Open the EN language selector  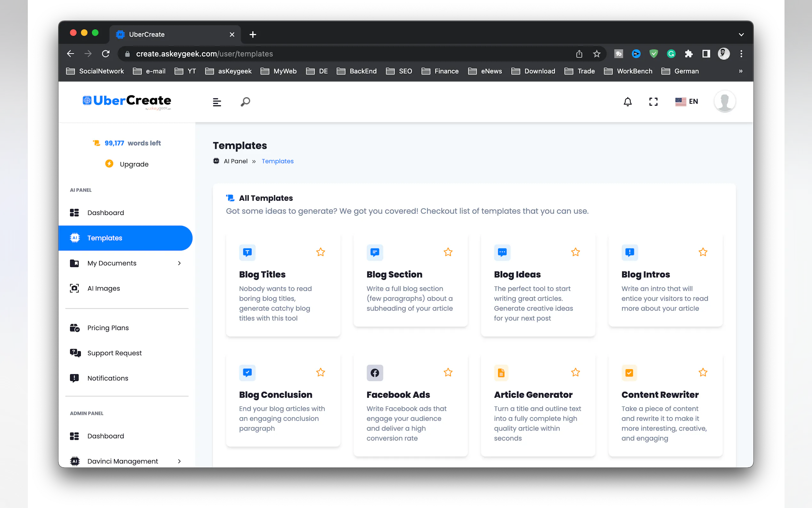687,101
